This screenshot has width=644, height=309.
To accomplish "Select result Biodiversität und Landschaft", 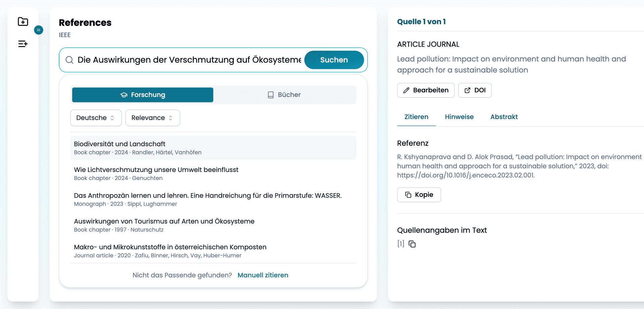I will click(213, 148).
